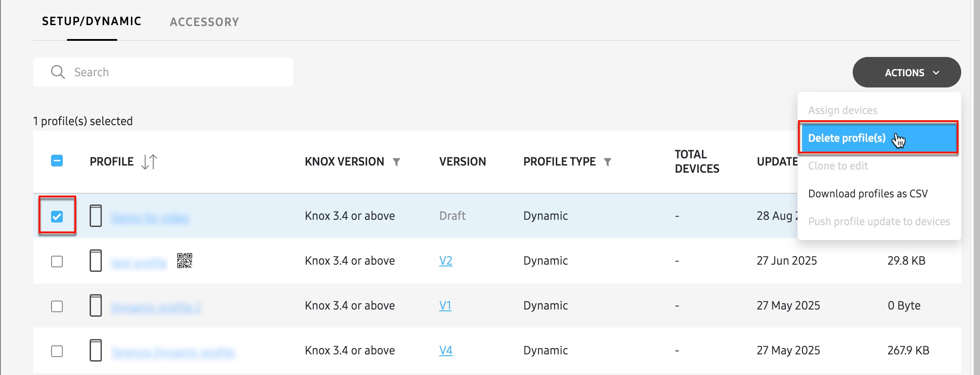980x375 pixels.
Task: Toggle the select-all header checkbox
Action: [x=57, y=161]
